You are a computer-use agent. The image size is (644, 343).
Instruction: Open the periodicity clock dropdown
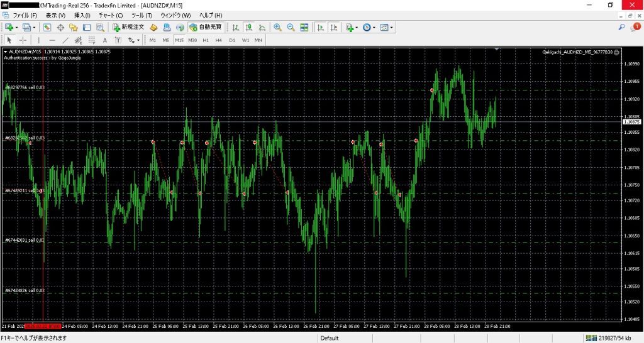(369, 27)
